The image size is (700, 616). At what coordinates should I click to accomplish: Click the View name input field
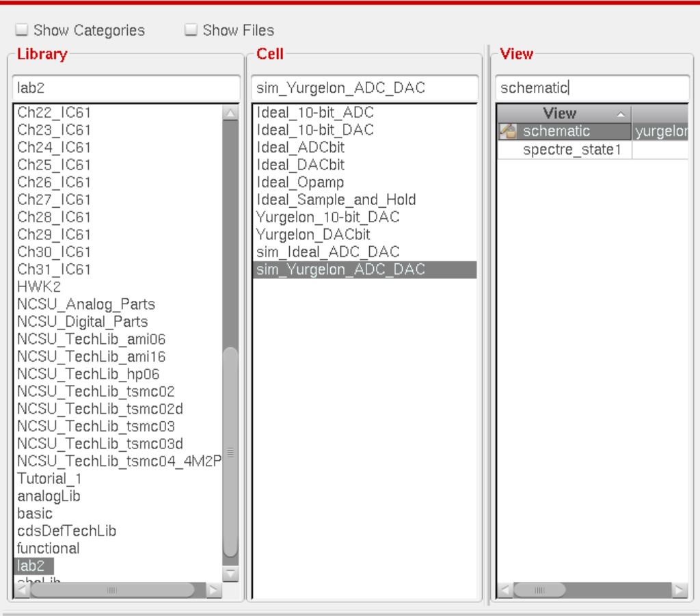click(x=592, y=88)
